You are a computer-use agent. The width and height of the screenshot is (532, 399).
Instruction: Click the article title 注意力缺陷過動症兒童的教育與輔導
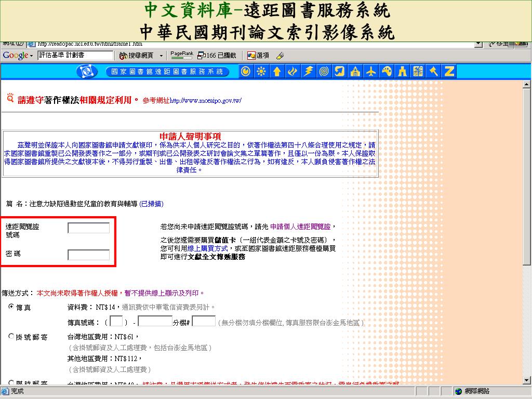point(84,204)
